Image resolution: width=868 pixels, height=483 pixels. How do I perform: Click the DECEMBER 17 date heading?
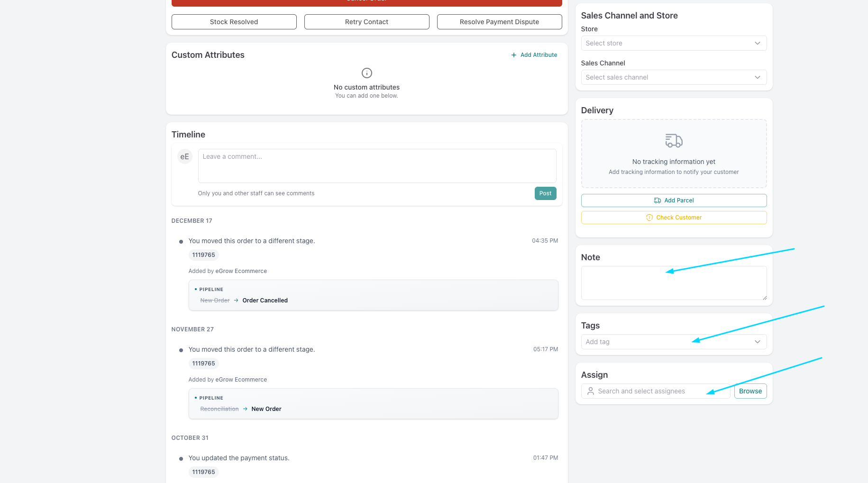click(x=192, y=221)
